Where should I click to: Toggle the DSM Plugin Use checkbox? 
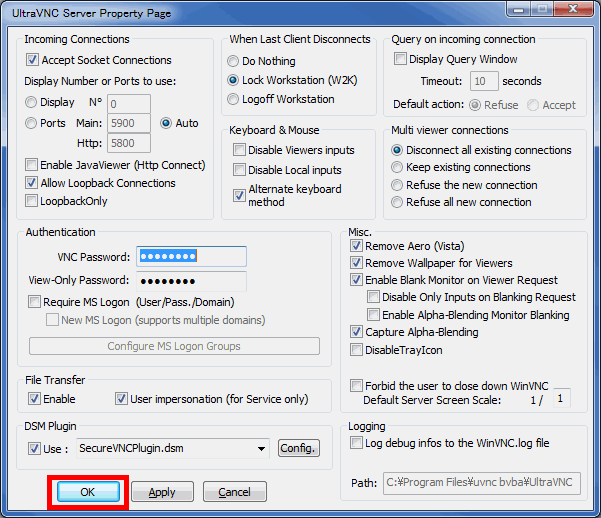pyautogui.click(x=34, y=449)
